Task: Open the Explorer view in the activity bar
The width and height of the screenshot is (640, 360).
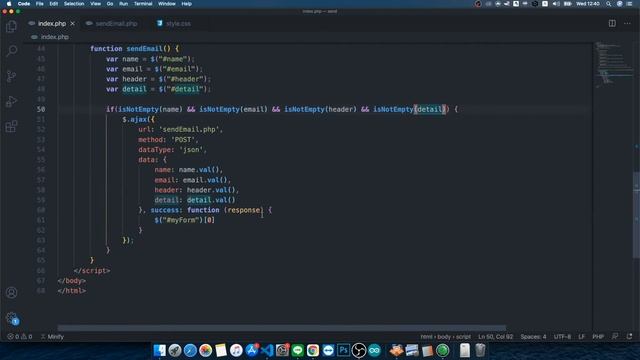Action: pos(11,27)
